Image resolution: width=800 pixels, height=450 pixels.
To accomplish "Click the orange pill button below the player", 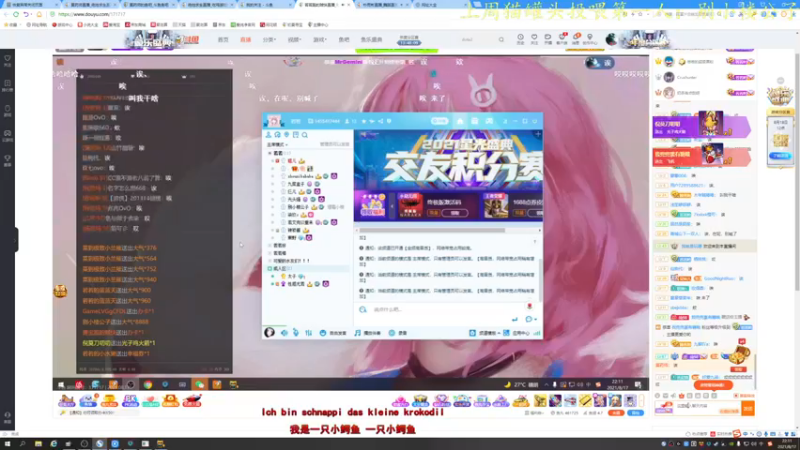I will [616, 413].
